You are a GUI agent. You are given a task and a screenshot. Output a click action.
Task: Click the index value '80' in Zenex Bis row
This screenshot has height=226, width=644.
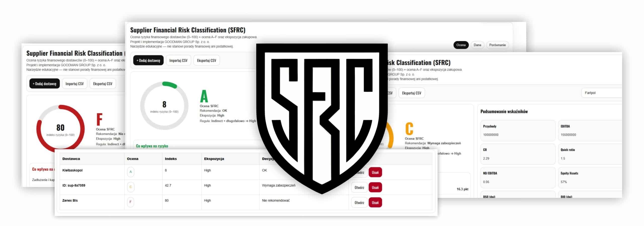tap(167, 201)
